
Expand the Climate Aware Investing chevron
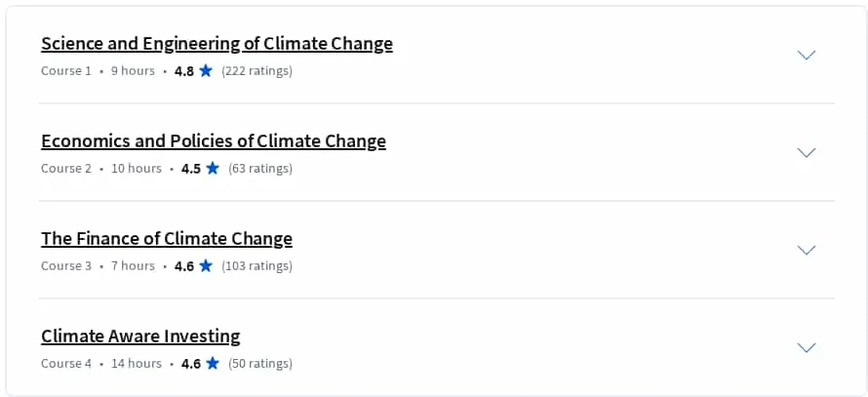pyautogui.click(x=806, y=347)
